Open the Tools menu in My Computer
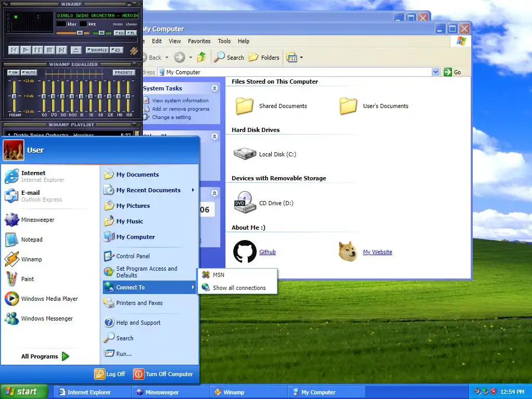Viewport: 532px width, 399px height. 224,41
